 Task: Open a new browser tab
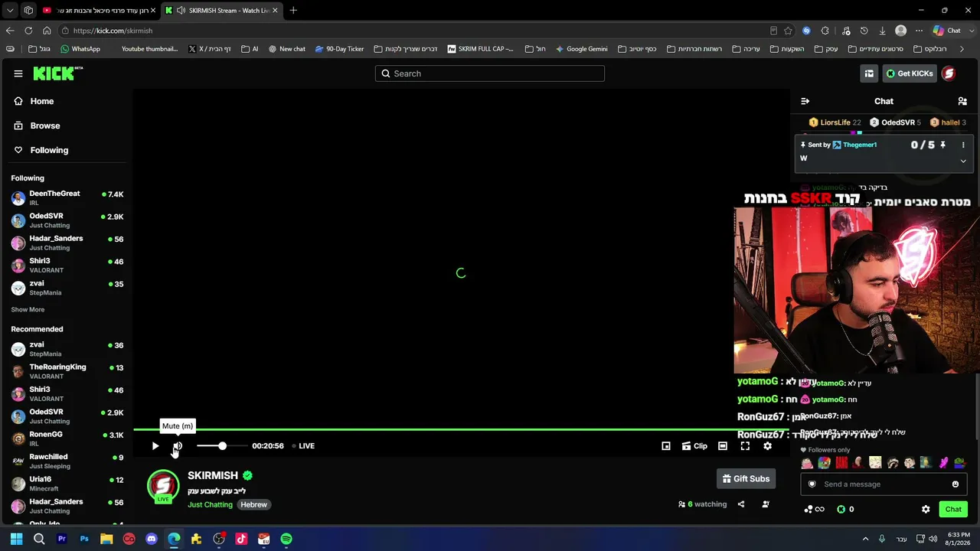(293, 11)
